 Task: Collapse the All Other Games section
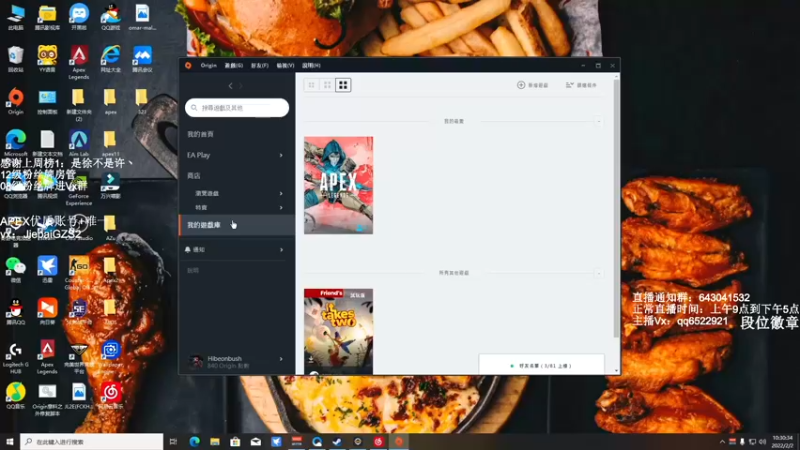[x=598, y=273]
